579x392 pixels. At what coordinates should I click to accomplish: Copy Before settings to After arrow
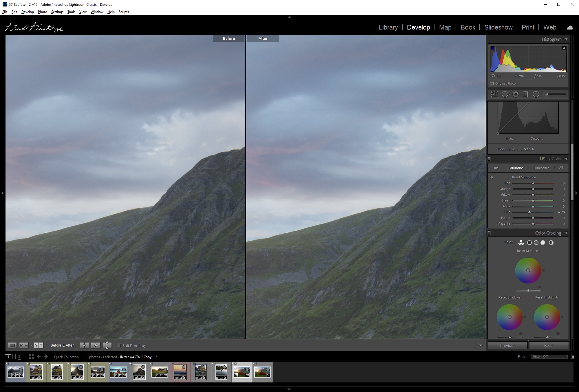point(84,345)
